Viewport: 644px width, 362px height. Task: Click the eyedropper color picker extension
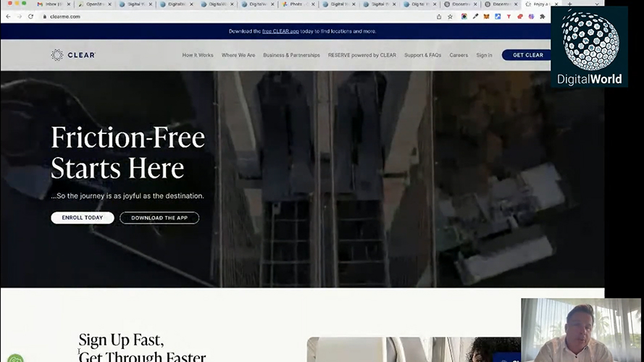(x=475, y=16)
